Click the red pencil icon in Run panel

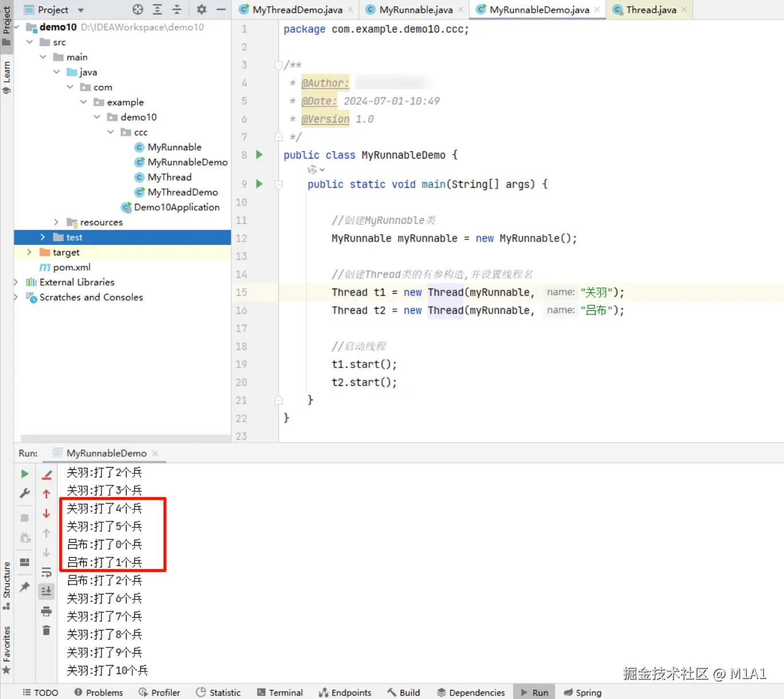[x=47, y=475]
